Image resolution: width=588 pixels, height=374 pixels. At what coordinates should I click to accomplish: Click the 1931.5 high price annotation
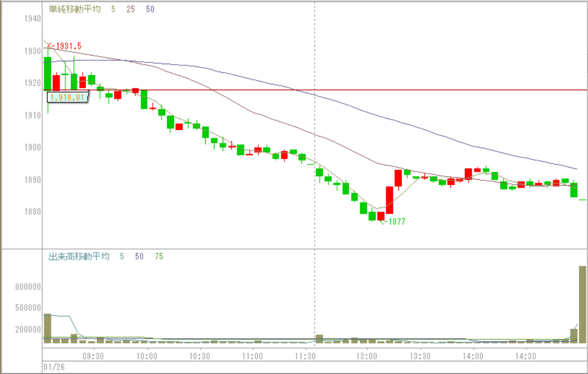(65, 46)
